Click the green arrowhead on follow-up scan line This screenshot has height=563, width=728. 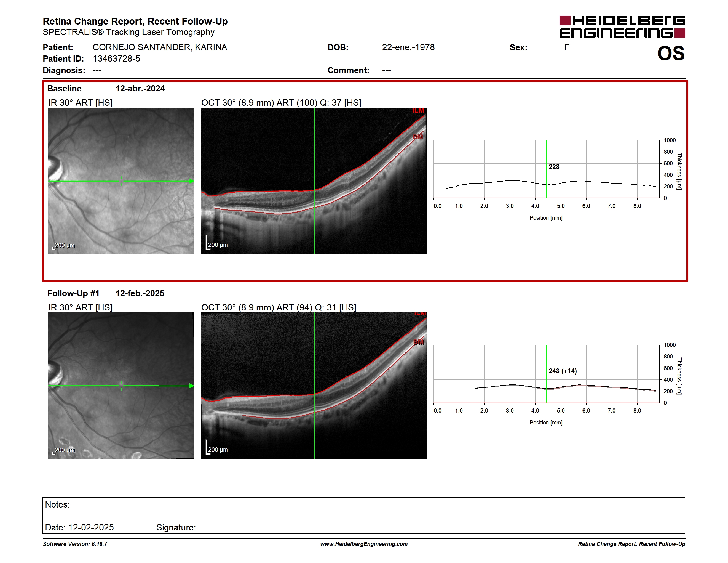tap(191, 386)
